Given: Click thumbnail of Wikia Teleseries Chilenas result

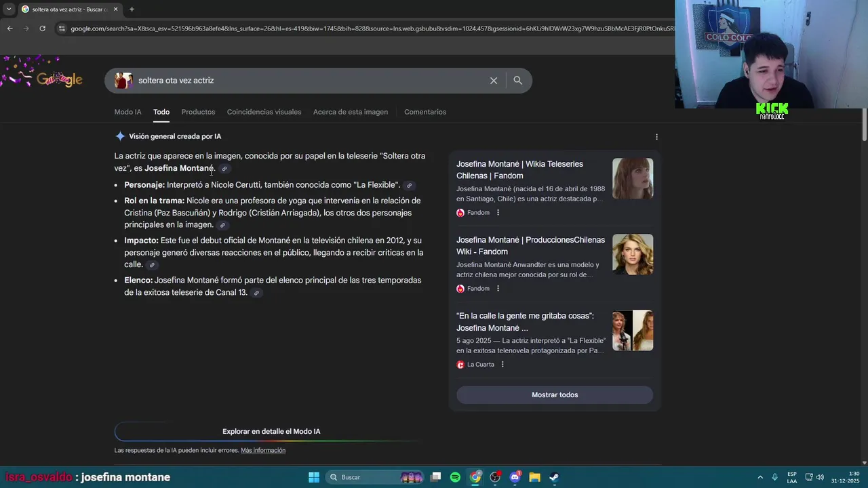Looking at the screenshot, I should click(633, 178).
